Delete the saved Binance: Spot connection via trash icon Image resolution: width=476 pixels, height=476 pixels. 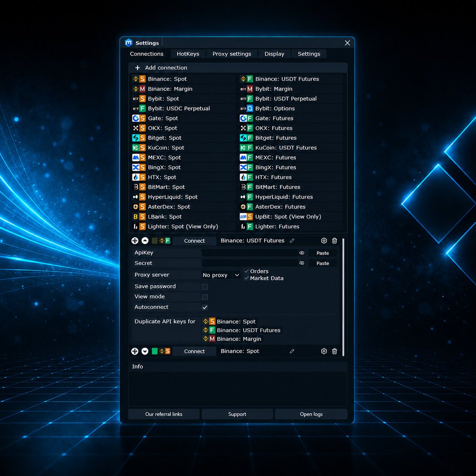(x=335, y=351)
